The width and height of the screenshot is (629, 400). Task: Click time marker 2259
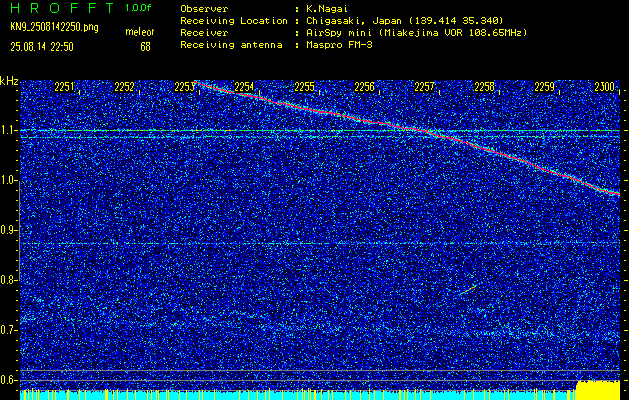point(545,87)
